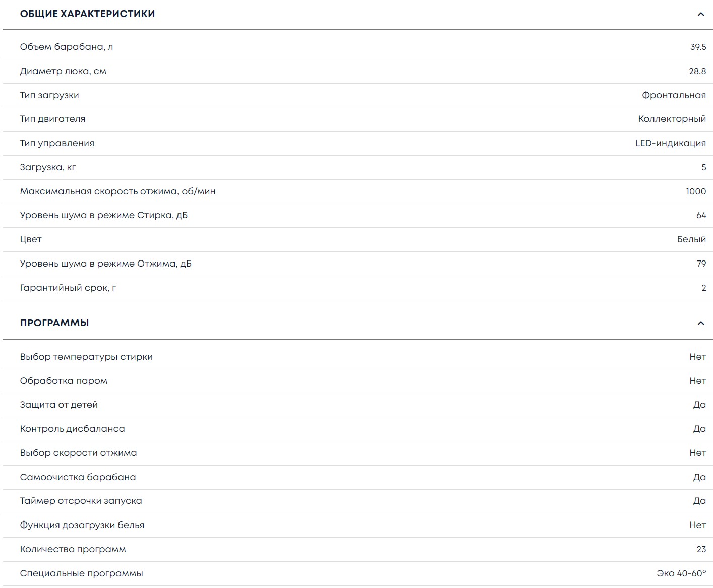Select the Объем барабана row label
The width and height of the screenshot is (713, 588).
[x=67, y=47]
